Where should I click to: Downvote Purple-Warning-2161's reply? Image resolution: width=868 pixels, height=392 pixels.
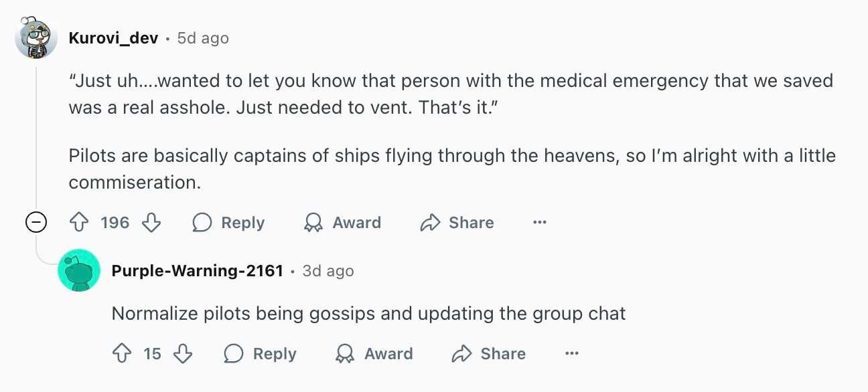click(183, 354)
